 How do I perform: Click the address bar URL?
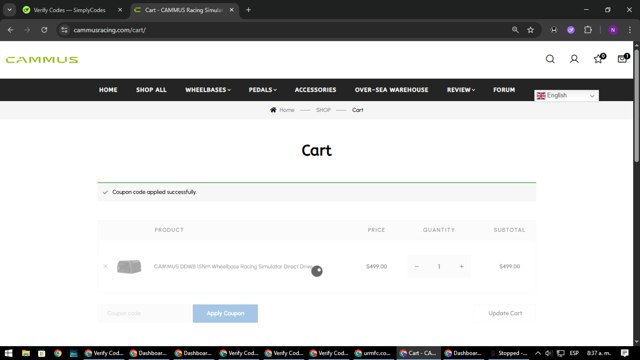(109, 30)
